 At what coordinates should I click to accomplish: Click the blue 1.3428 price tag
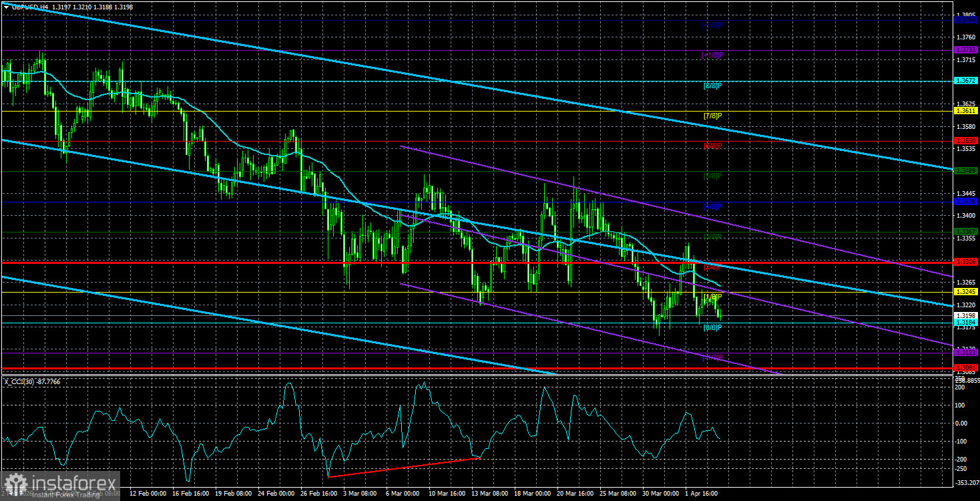(x=966, y=201)
